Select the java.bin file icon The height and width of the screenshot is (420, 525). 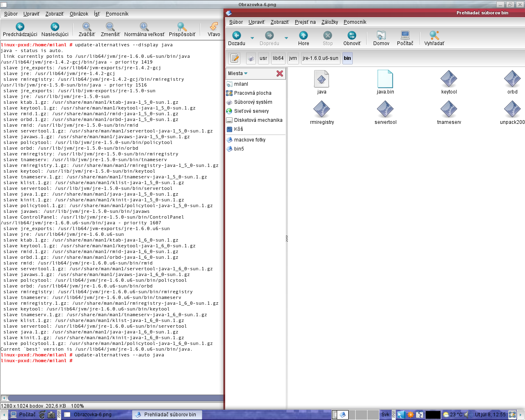(x=385, y=79)
